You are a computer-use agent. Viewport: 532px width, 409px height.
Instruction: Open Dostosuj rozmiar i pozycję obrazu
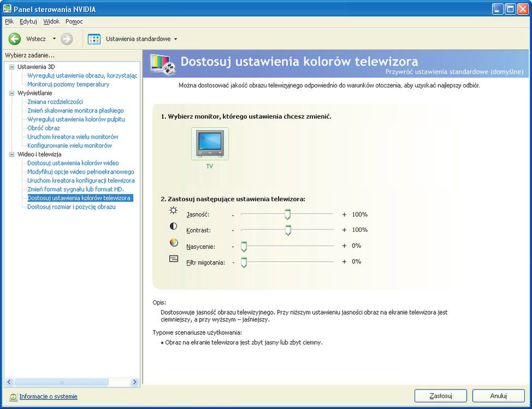pyautogui.click(x=71, y=207)
